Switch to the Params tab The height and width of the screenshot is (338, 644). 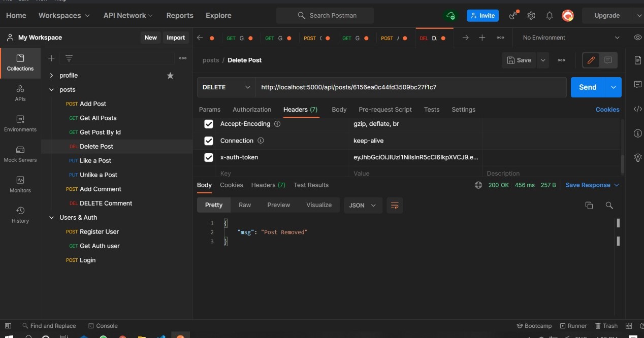click(x=210, y=110)
